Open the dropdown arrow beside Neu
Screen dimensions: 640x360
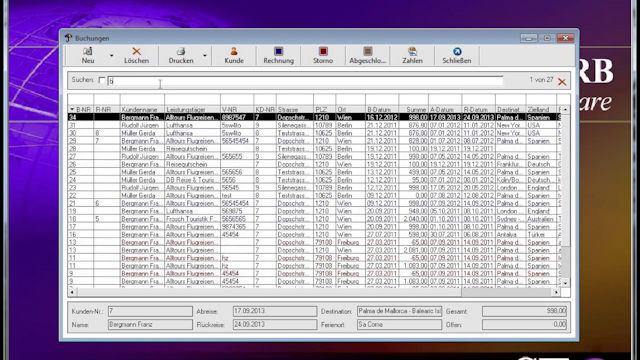pyautogui.click(x=111, y=56)
